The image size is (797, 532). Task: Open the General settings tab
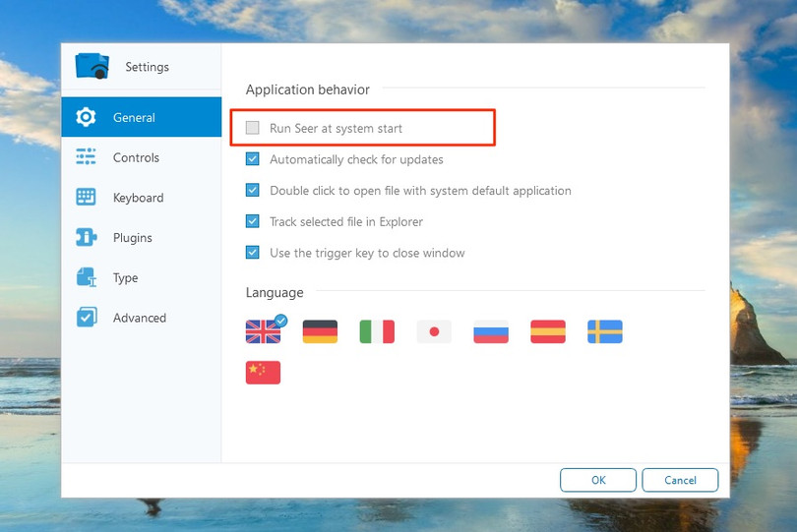tap(134, 117)
